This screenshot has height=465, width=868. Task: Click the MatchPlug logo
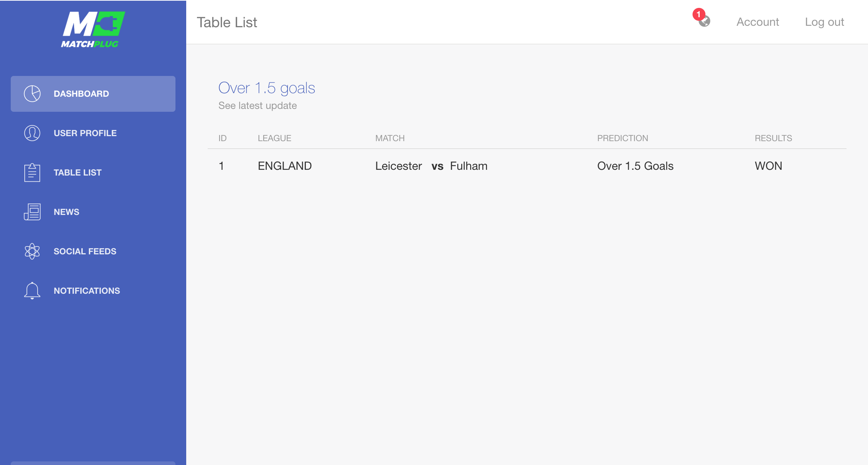coord(93,30)
